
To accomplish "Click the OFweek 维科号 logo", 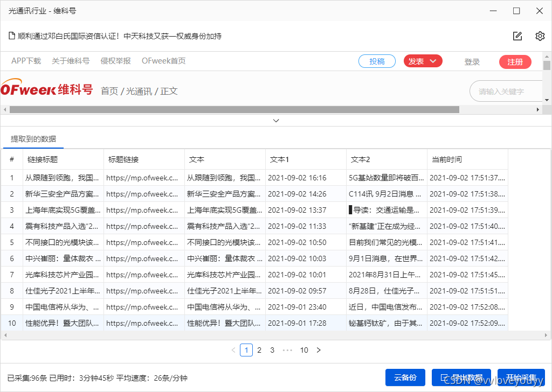I will (46, 88).
